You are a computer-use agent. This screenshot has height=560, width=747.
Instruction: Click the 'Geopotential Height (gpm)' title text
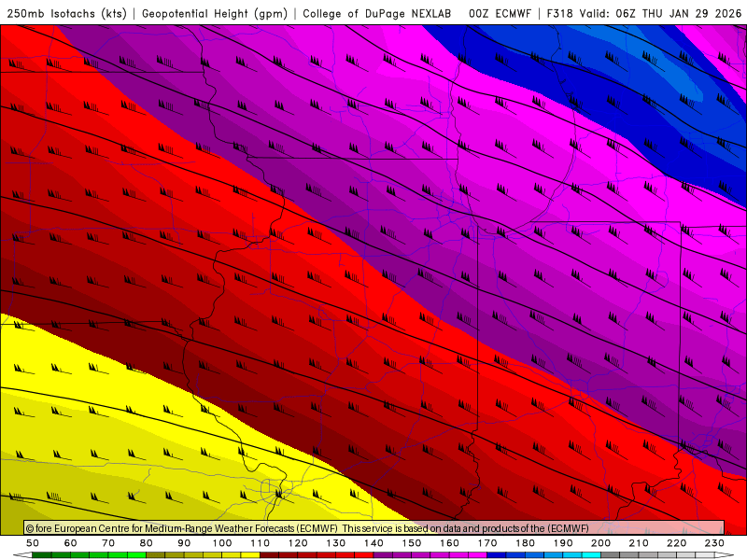(215, 14)
